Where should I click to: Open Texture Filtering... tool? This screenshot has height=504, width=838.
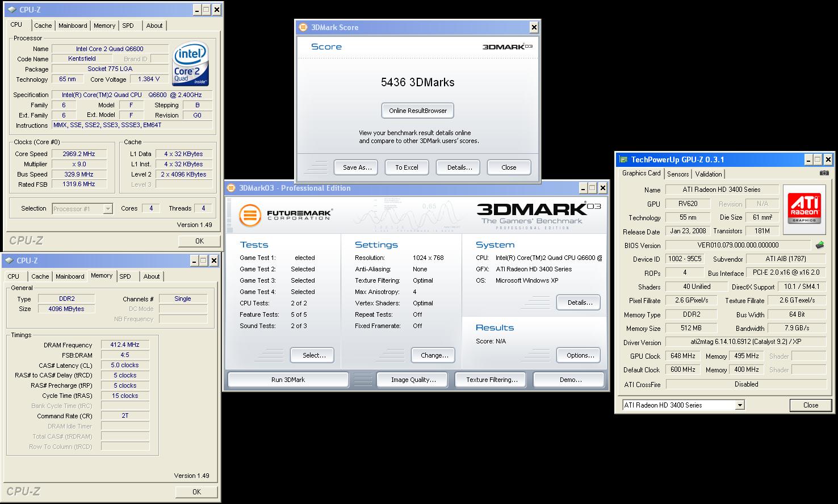(x=491, y=380)
